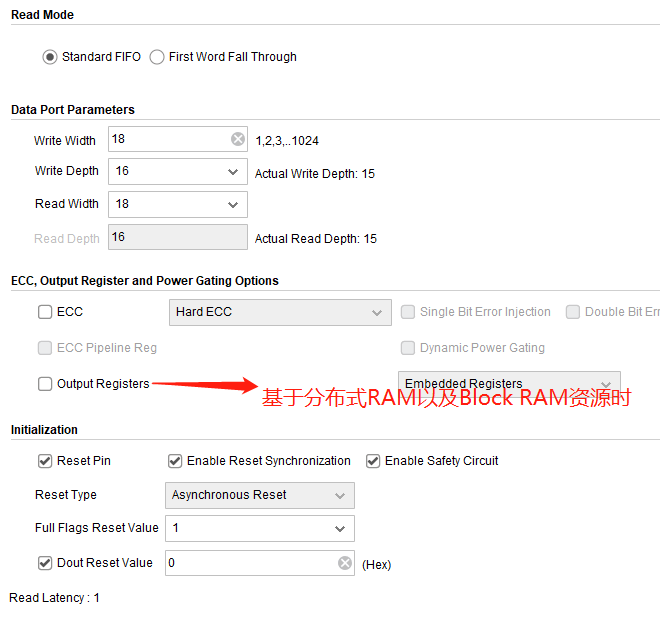The height and width of the screenshot is (619, 660).
Task: Open the Asynchronous Reset type dropdown
Action: (x=260, y=495)
